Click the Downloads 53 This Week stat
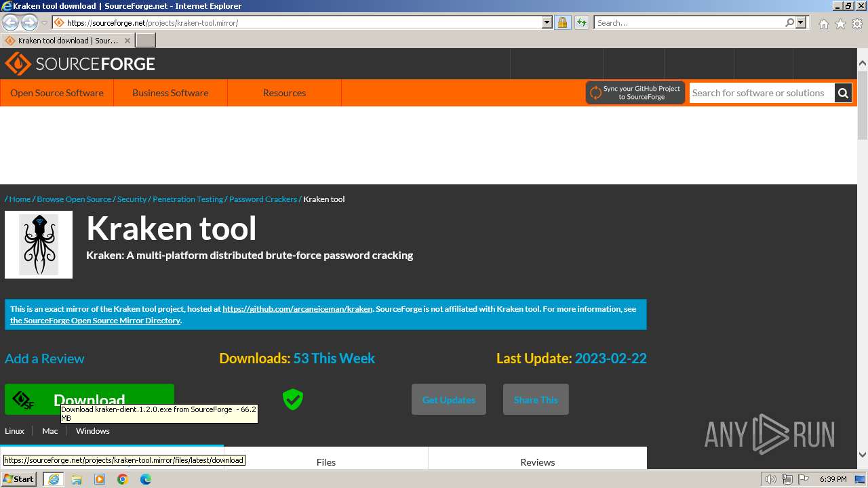Viewport: 868px width, 488px height. [297, 359]
